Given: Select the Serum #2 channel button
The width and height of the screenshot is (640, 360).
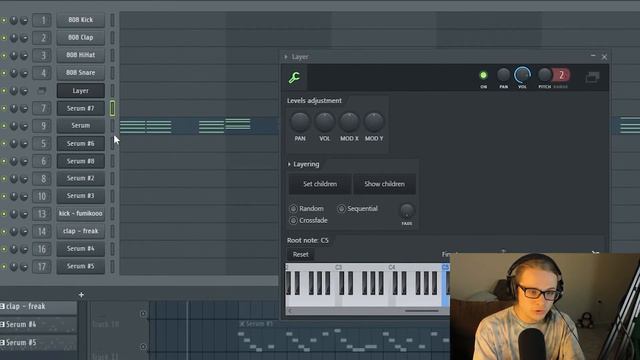Looking at the screenshot, I should [81, 178].
